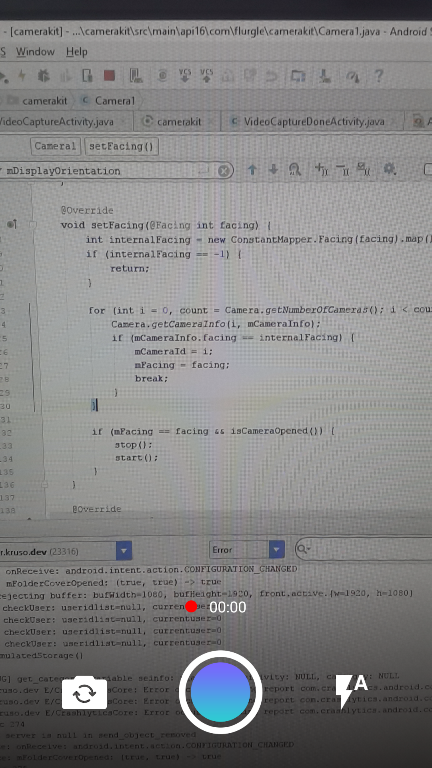The image size is (432, 768).
Task: Click the 00:00 recording timer
Action: tap(228, 607)
